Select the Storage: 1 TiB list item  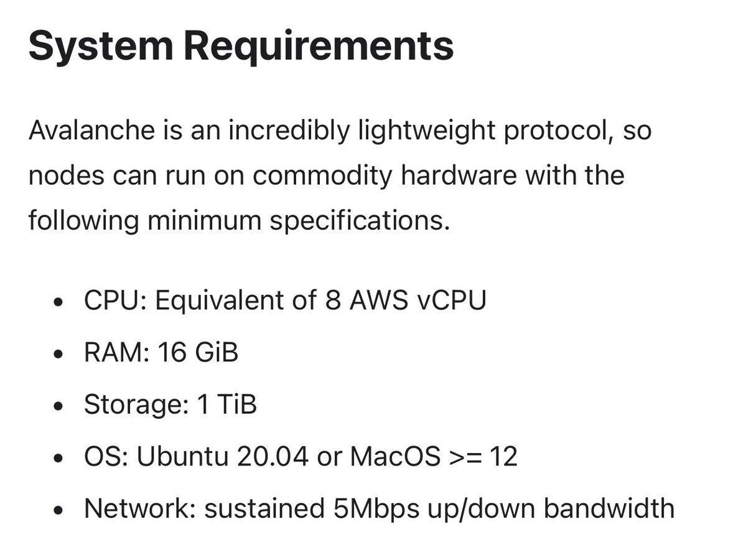click(x=170, y=405)
